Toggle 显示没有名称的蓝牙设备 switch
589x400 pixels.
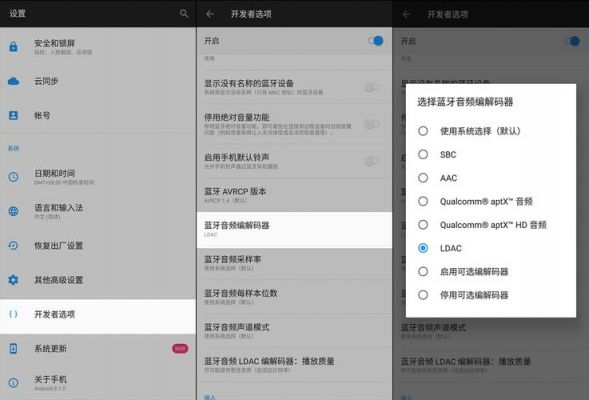tap(372, 87)
